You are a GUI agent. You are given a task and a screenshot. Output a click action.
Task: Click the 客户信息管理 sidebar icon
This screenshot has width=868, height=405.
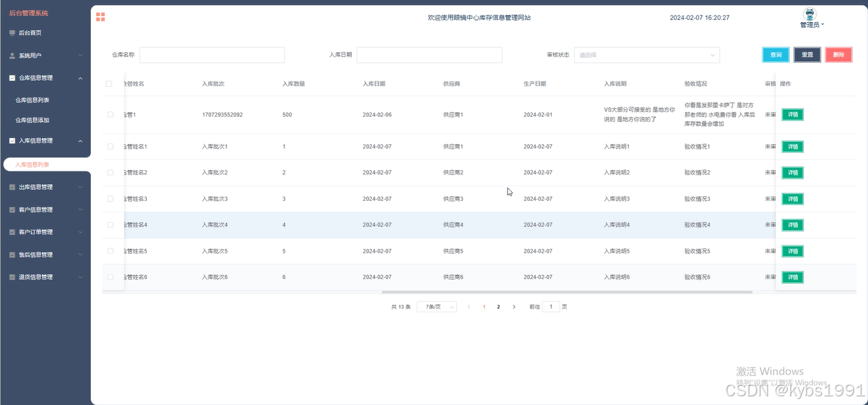pyautogui.click(x=12, y=210)
